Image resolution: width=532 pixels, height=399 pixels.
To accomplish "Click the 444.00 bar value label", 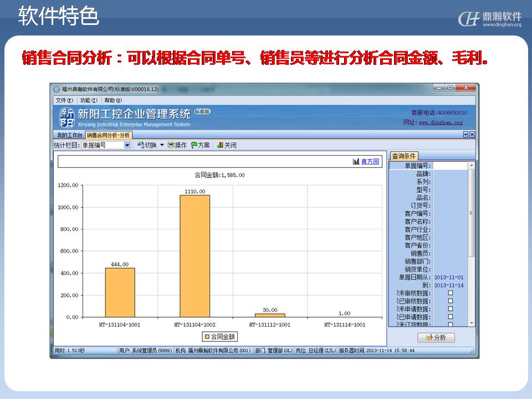I will tap(120, 264).
